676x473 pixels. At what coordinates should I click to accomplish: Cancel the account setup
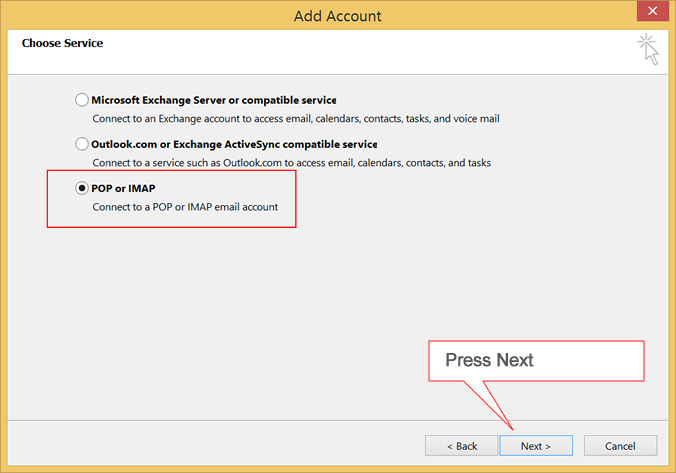(x=620, y=445)
